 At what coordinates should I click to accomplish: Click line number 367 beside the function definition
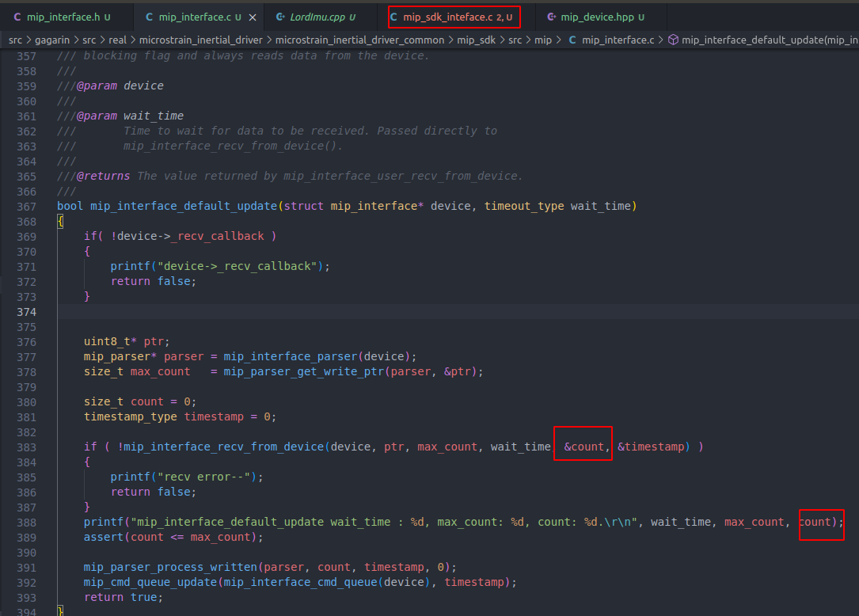pos(25,206)
